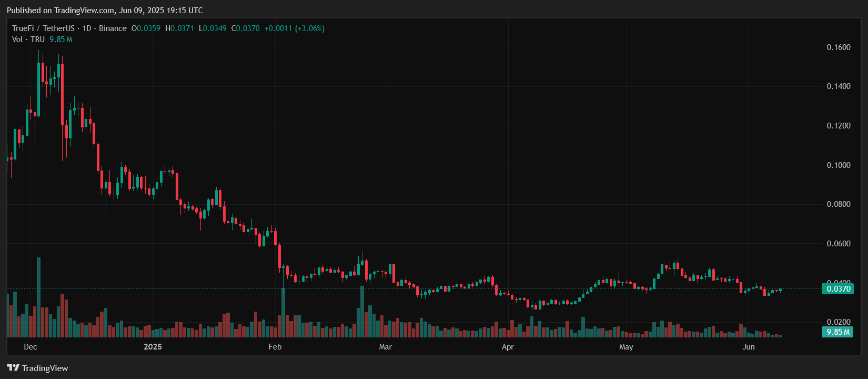
Task: Click the Vol · TRU indicator legend
Action: 28,39
